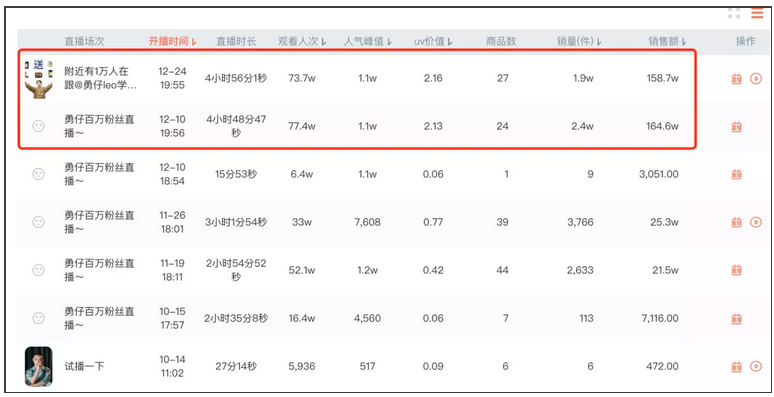This screenshot has height=397, width=774.
Task: Select sales amount 7,116.00 cell
Action: (x=660, y=318)
